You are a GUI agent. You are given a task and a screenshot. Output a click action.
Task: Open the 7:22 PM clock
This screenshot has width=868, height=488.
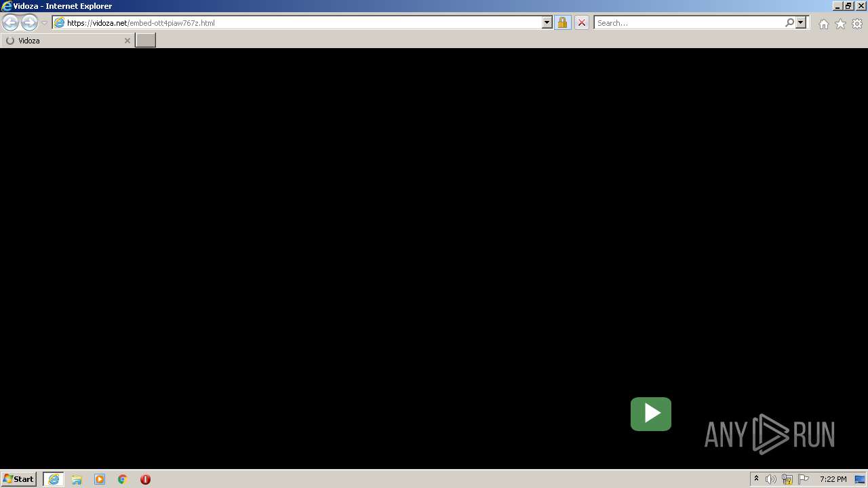[x=833, y=479]
